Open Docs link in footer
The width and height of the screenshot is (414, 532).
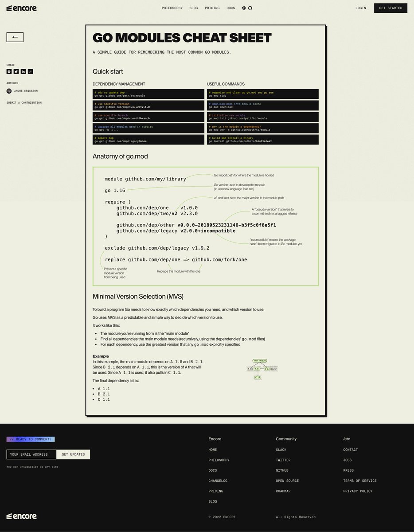click(213, 470)
